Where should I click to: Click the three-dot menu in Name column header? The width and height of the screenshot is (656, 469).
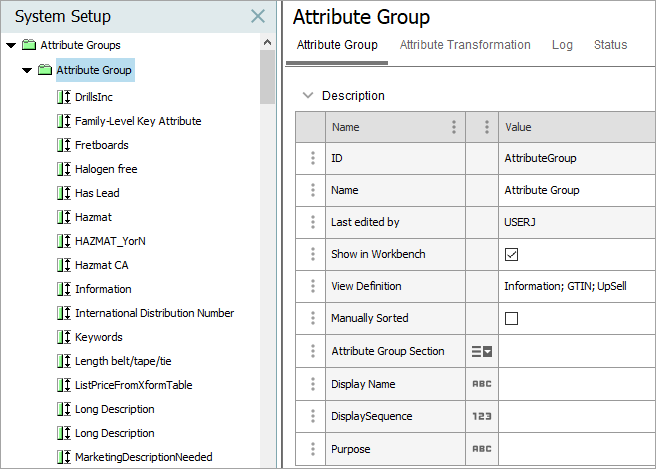click(x=454, y=127)
